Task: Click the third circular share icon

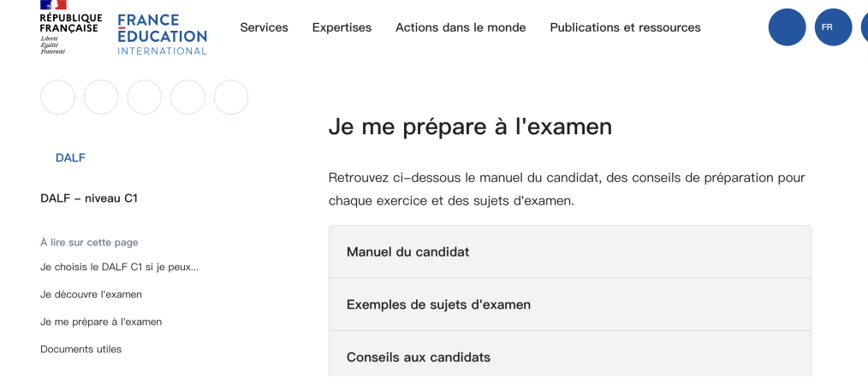Action: point(145,97)
